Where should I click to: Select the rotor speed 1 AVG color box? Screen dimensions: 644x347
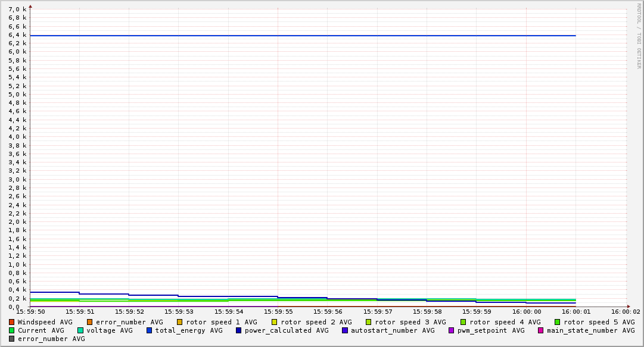pyautogui.click(x=180, y=322)
